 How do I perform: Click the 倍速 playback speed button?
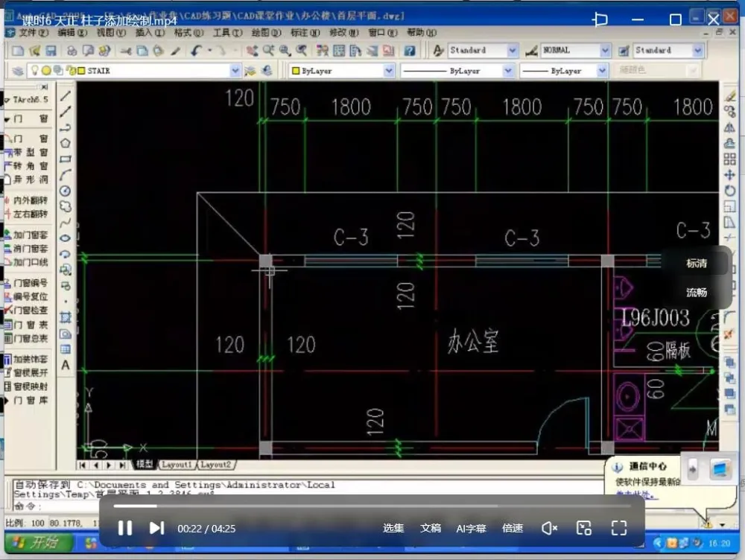(513, 528)
